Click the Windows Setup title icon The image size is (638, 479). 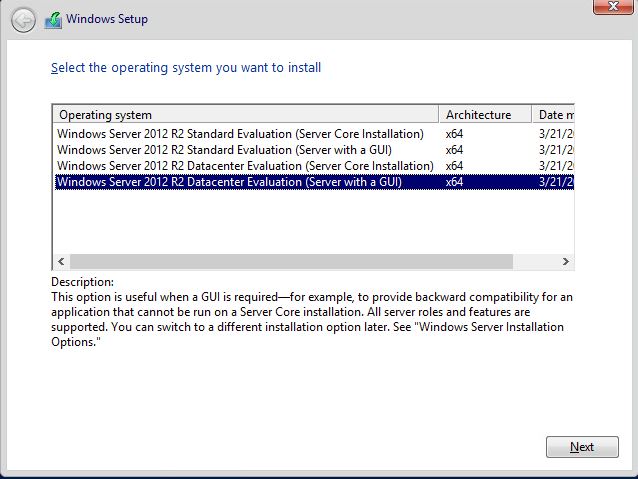(53, 20)
